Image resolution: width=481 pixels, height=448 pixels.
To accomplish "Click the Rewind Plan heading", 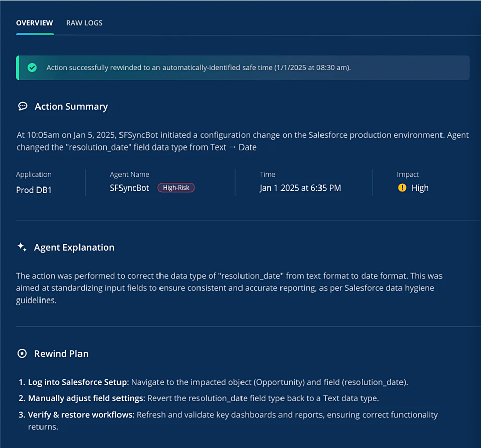I will 61,354.
